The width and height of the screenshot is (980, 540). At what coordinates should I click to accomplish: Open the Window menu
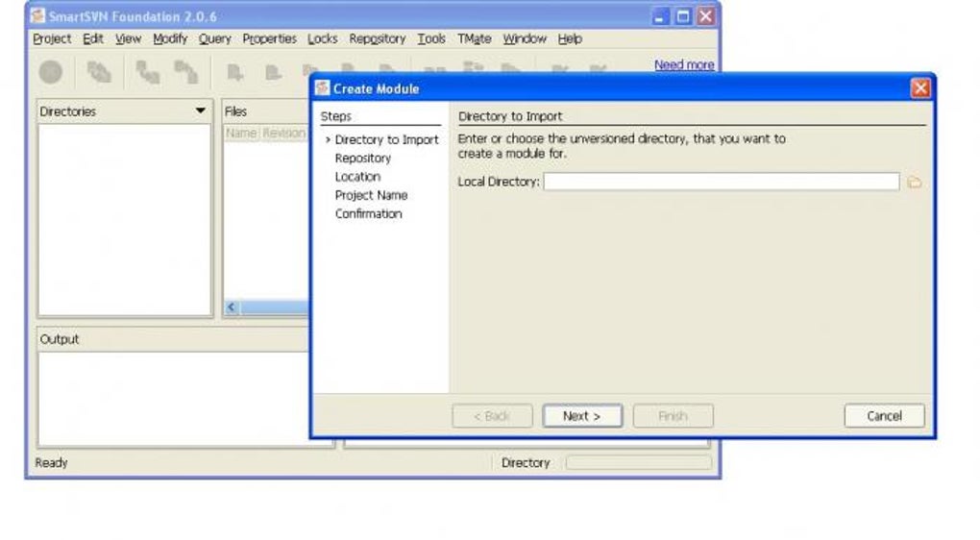525,38
